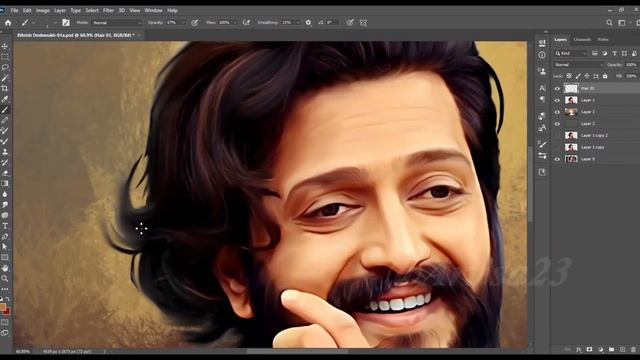
Task: Show the Layer 1 copy layer
Action: (557, 147)
